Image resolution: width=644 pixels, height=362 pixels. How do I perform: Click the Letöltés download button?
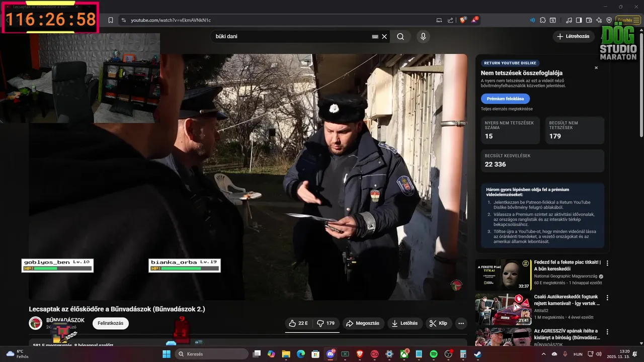click(405, 323)
